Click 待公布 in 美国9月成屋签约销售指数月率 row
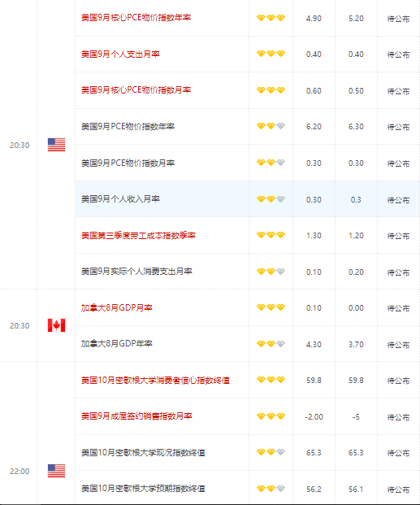This screenshot has height=505, width=420. 398,417
